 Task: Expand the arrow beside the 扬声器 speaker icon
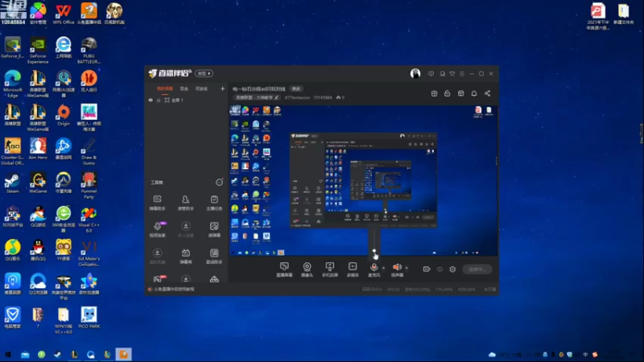pyautogui.click(x=407, y=268)
